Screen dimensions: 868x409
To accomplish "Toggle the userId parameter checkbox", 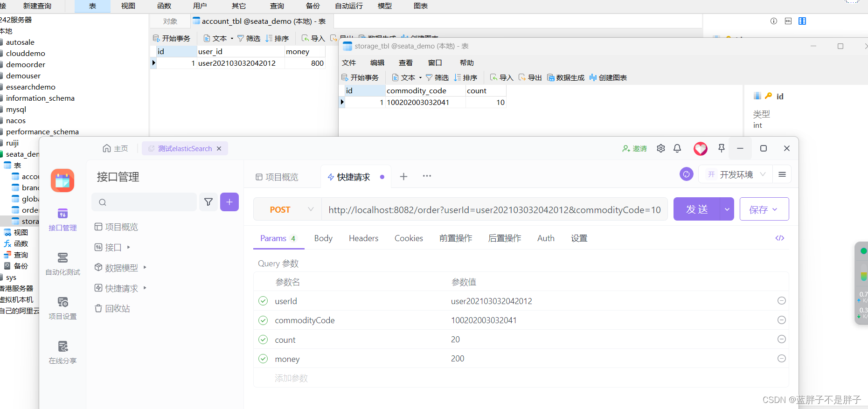I will pyautogui.click(x=263, y=301).
